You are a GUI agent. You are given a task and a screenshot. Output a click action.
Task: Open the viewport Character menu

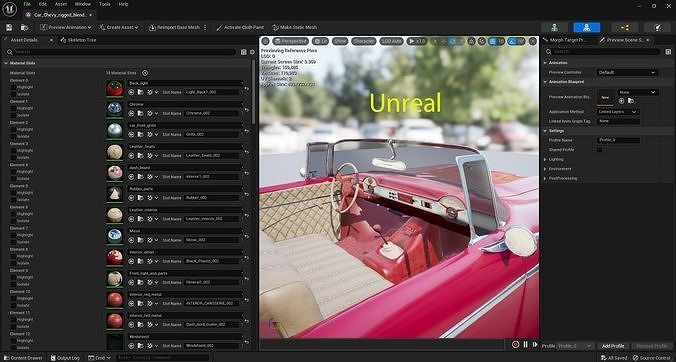pos(363,41)
